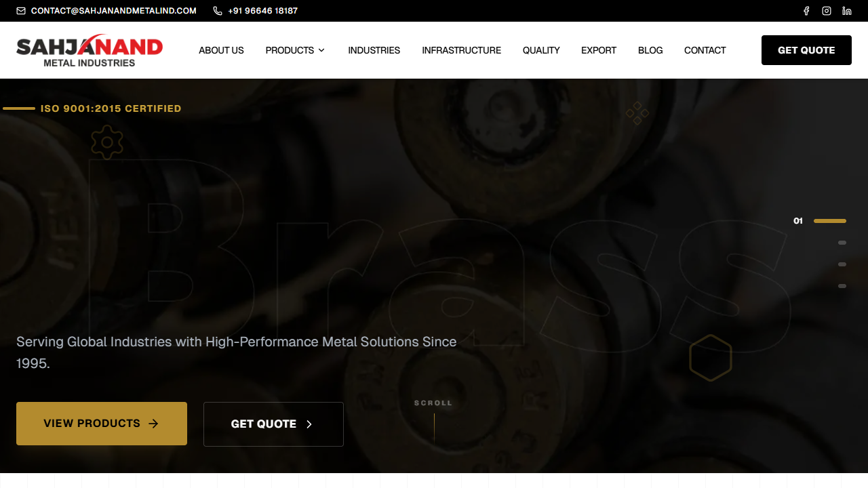The height and width of the screenshot is (488, 868).
Task: Click the Sahjanand Metal Industries logo
Action: [90, 50]
